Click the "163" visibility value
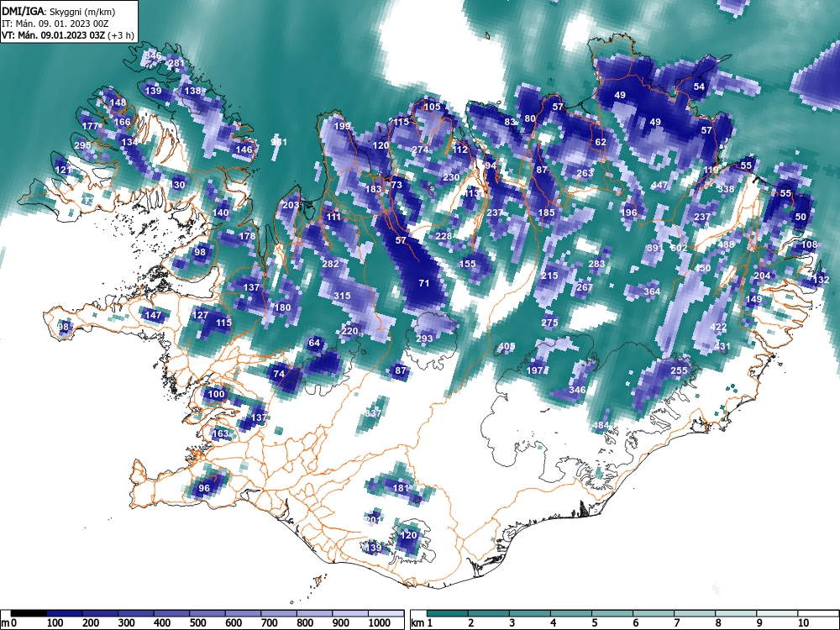This screenshot has width=840, height=630. click(x=220, y=433)
